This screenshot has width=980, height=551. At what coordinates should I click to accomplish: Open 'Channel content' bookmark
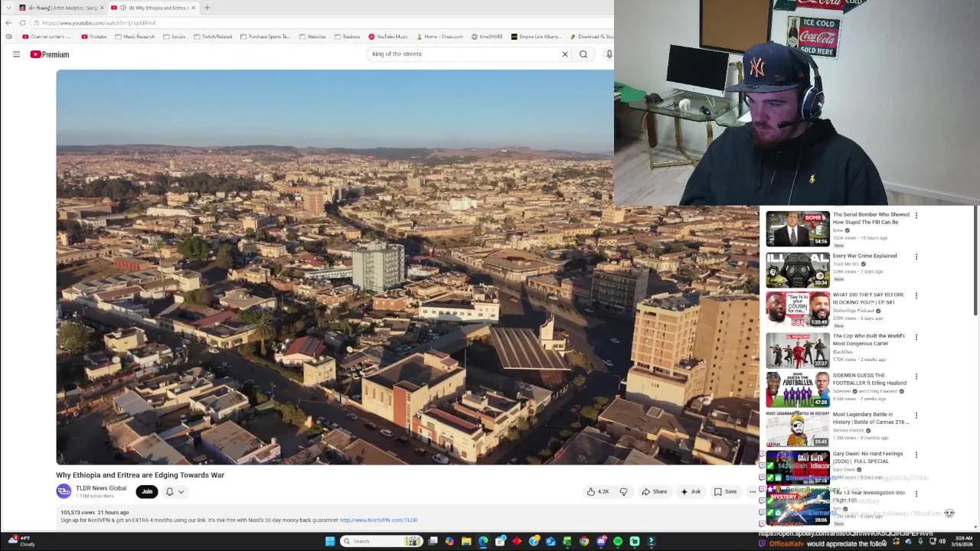tap(46, 37)
